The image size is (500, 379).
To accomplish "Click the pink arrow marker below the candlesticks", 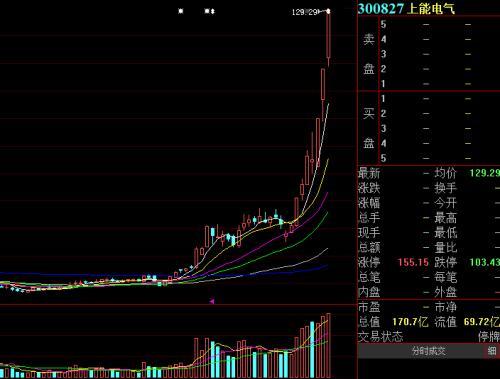I will tap(212, 301).
